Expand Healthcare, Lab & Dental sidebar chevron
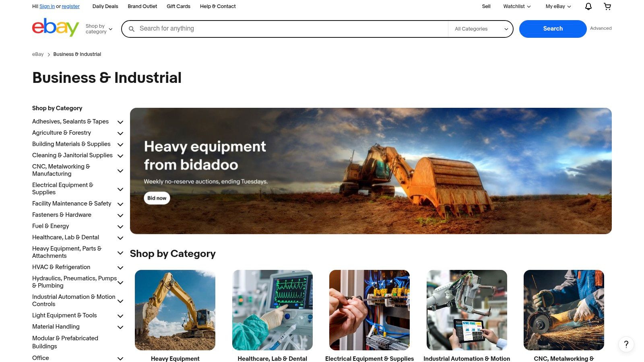The width and height of the screenshot is (644, 362). 120,238
